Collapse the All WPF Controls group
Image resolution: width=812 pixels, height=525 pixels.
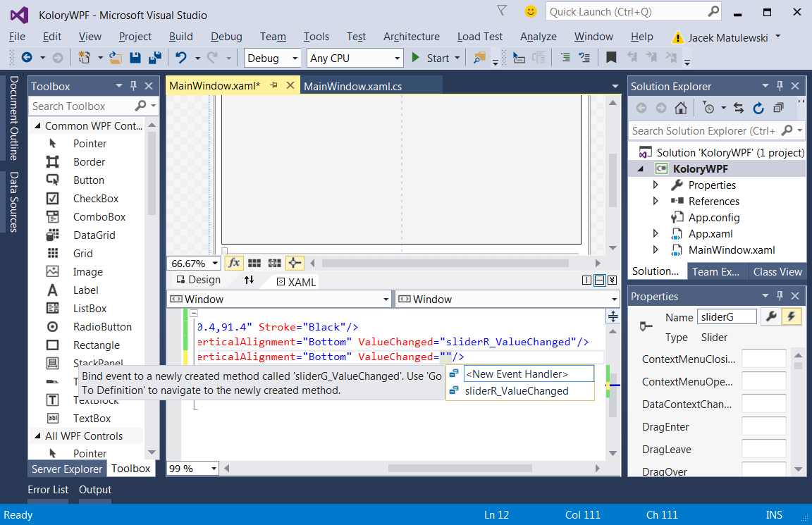point(37,436)
